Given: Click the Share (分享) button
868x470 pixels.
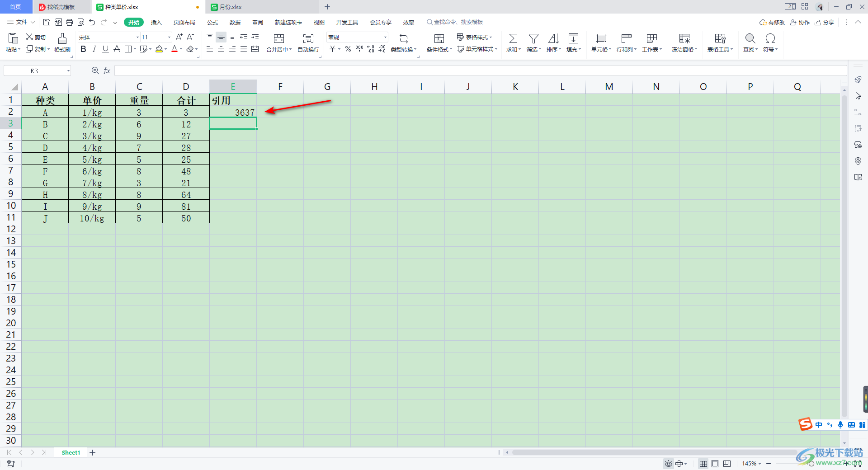Looking at the screenshot, I should (x=825, y=22).
